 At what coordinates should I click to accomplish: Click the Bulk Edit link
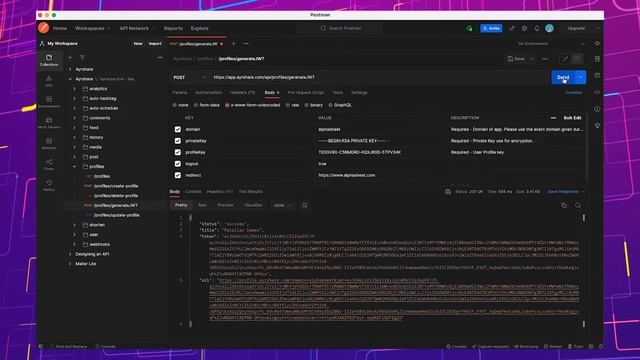pos(572,118)
